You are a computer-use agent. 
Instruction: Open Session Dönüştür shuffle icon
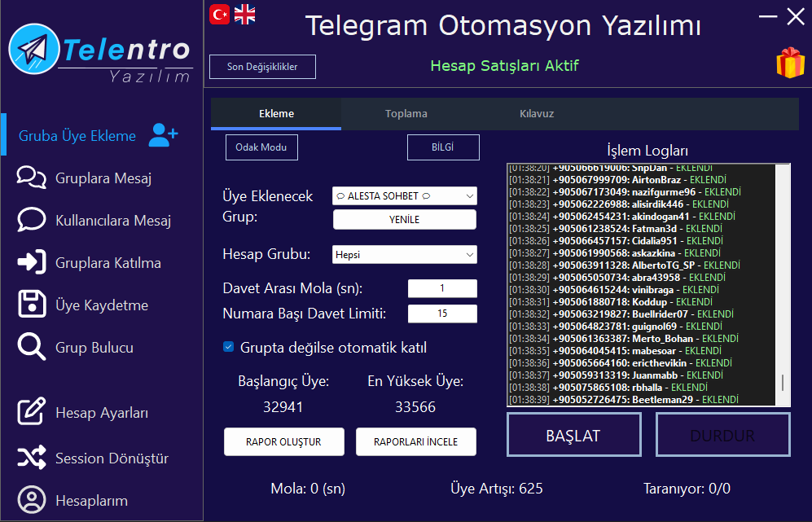click(32, 458)
